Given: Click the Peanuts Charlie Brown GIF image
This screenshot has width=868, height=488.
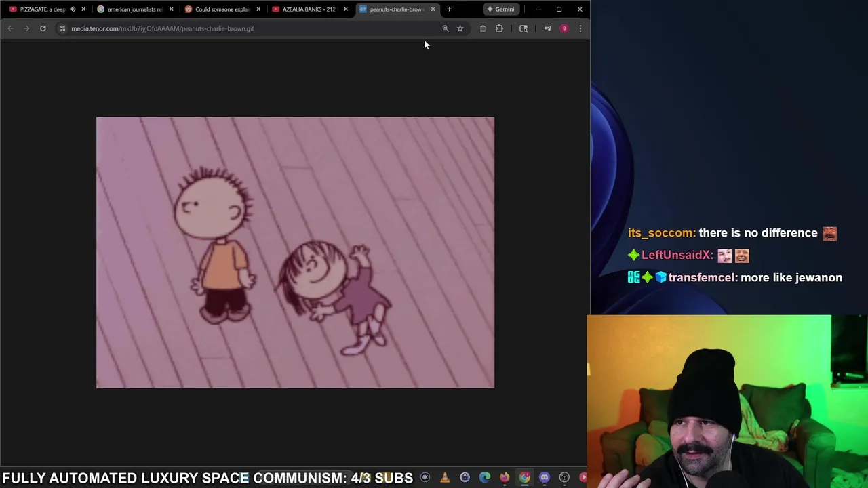Looking at the screenshot, I should click(295, 253).
